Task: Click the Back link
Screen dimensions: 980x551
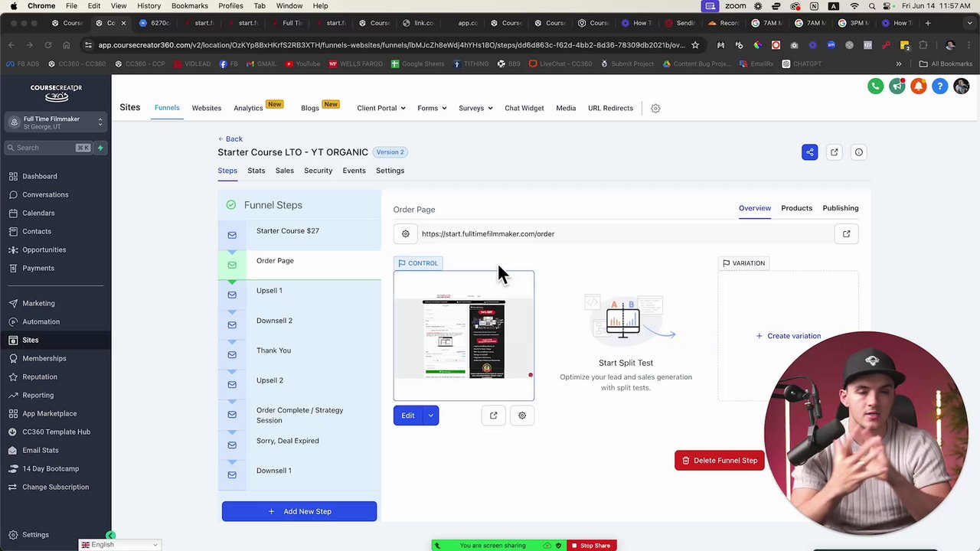Action: (x=230, y=139)
